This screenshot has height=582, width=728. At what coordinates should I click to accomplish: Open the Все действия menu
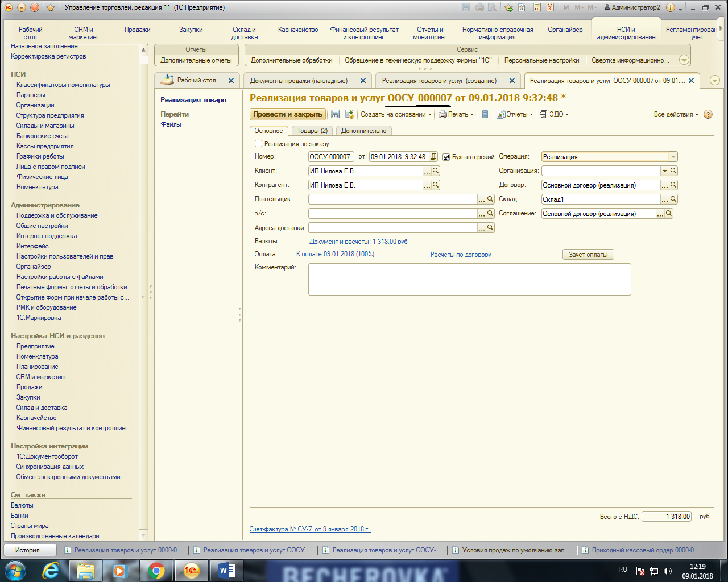pyautogui.click(x=676, y=114)
